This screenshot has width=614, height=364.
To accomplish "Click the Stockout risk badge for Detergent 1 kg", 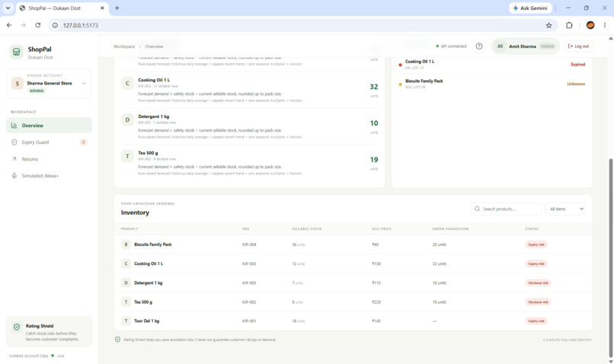I will [x=538, y=283].
